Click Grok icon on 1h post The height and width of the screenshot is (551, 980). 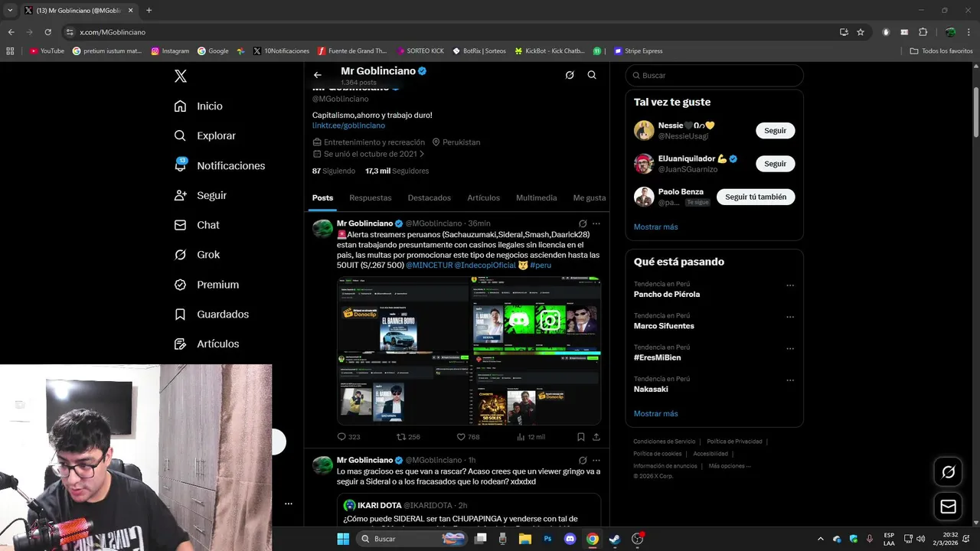[x=583, y=461]
